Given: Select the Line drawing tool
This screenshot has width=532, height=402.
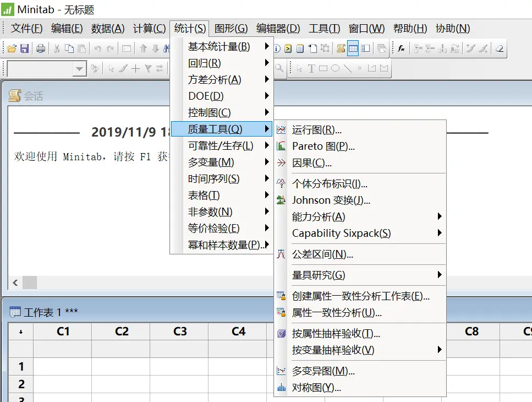Looking at the screenshot, I should 348,69.
